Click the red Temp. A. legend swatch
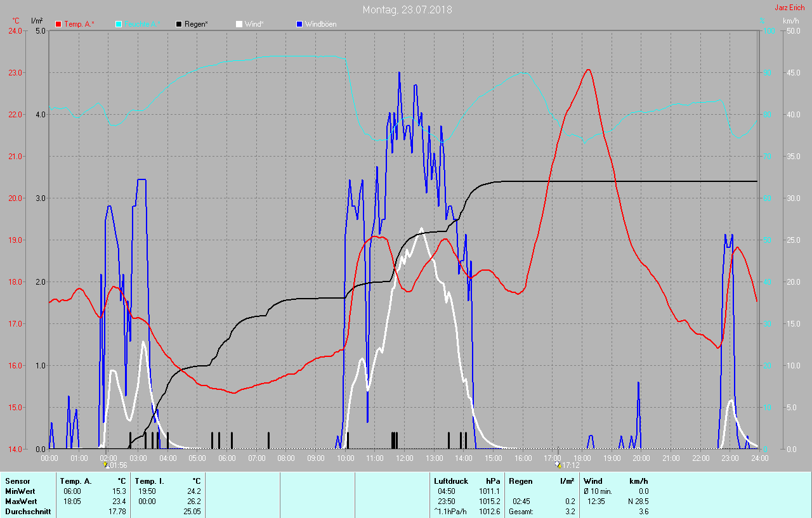The image size is (812, 518). pos(59,24)
